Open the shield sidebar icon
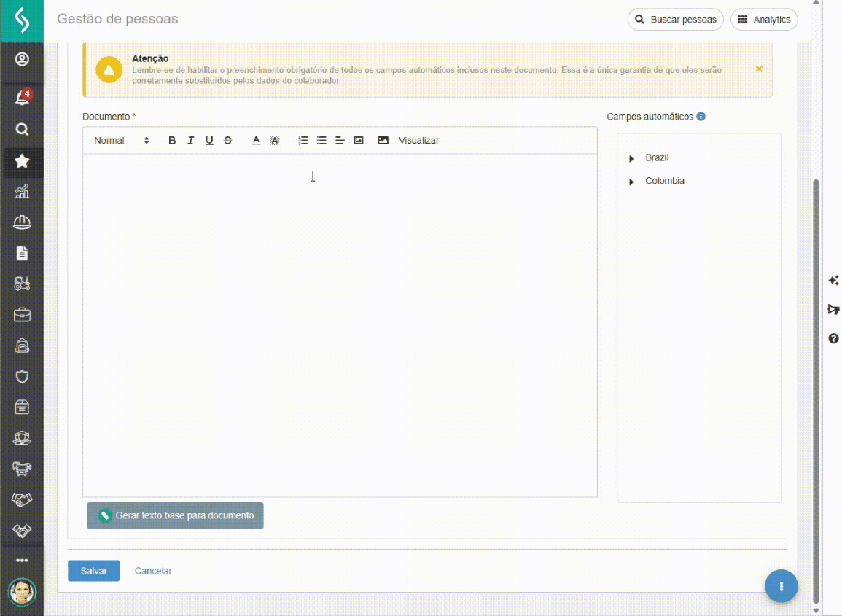Image resolution: width=842 pixels, height=616 pixels. [x=21, y=376]
